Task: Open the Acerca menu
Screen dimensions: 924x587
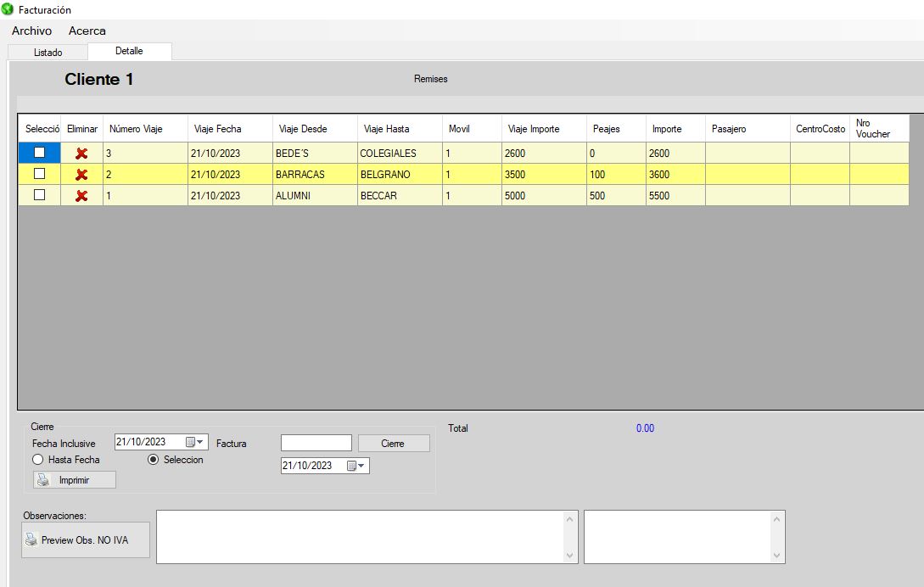Action: (x=87, y=31)
